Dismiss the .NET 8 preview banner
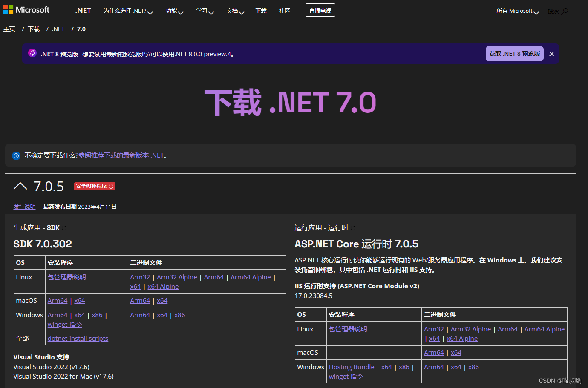This screenshot has height=388, width=588. 551,54
